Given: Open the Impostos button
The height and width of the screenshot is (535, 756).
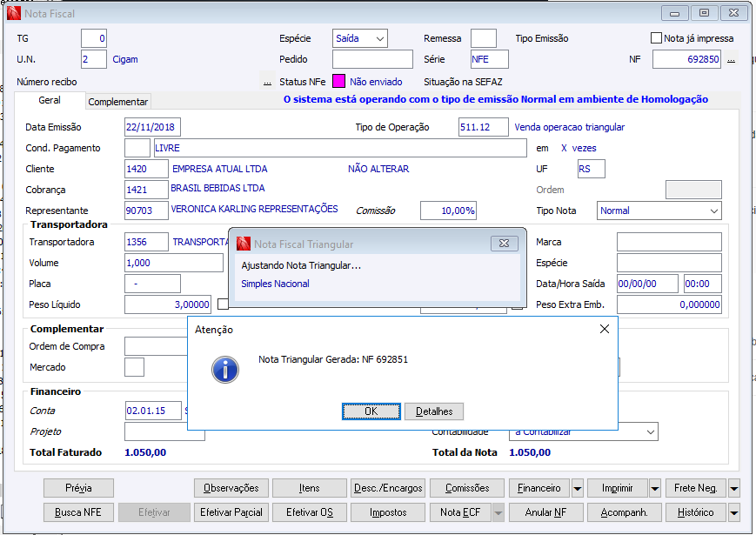Looking at the screenshot, I should (x=388, y=512).
